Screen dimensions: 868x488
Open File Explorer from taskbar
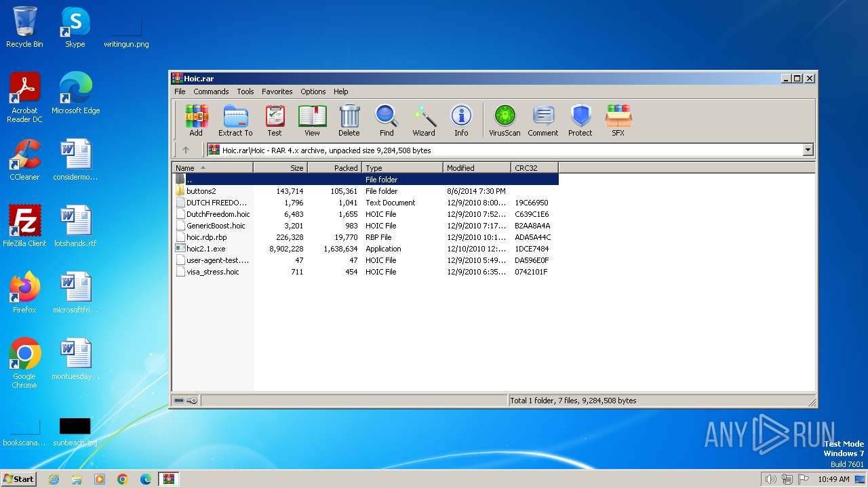pos(77,479)
